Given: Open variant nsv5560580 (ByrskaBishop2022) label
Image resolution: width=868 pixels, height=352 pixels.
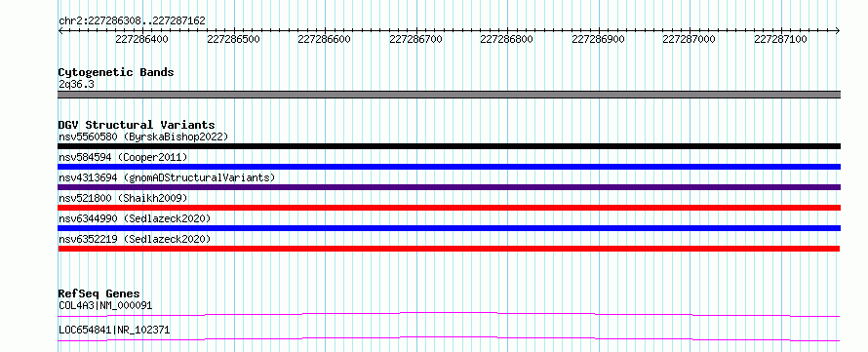Looking at the screenshot, I should (x=143, y=137).
